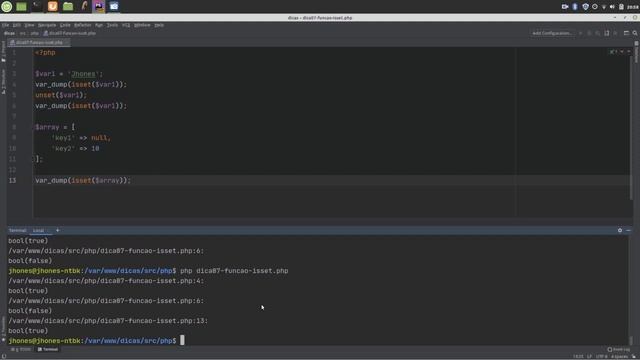640x360 pixels.
Task: Click the $var1 'Jhones' assignment line
Action: (69, 74)
